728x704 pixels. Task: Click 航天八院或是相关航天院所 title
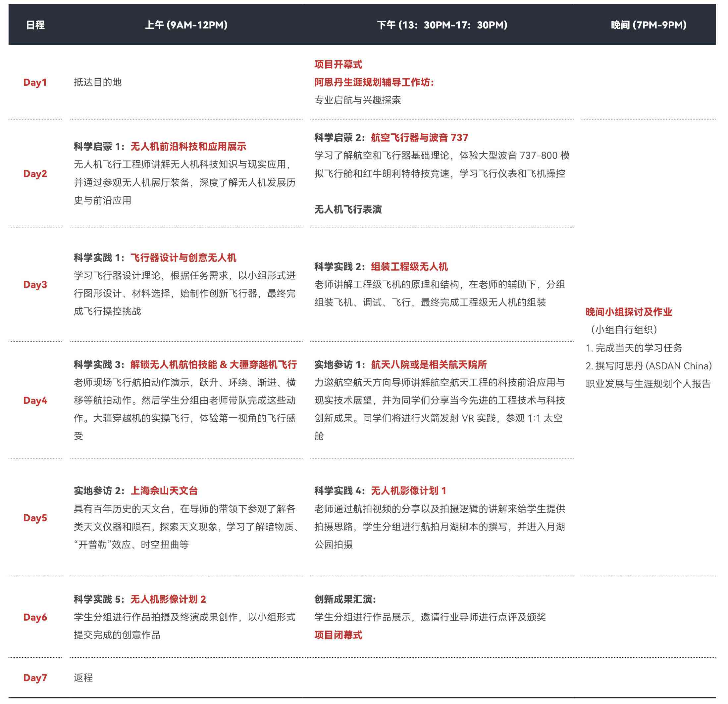(x=429, y=364)
